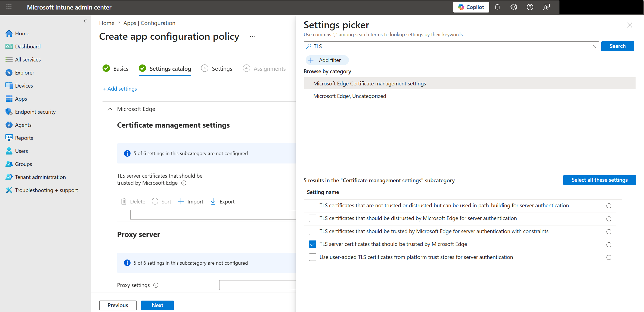The image size is (644, 312).
Task: Click the blue Search button
Action: coord(618,46)
